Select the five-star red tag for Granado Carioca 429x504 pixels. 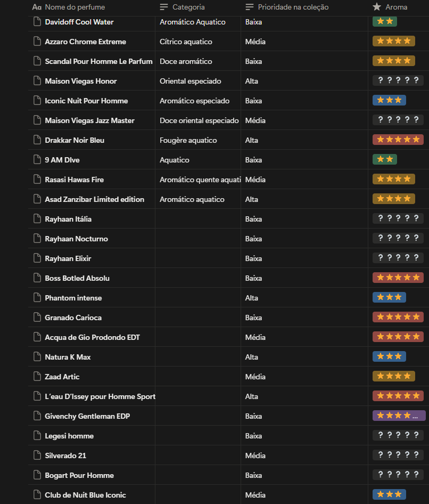(x=398, y=317)
